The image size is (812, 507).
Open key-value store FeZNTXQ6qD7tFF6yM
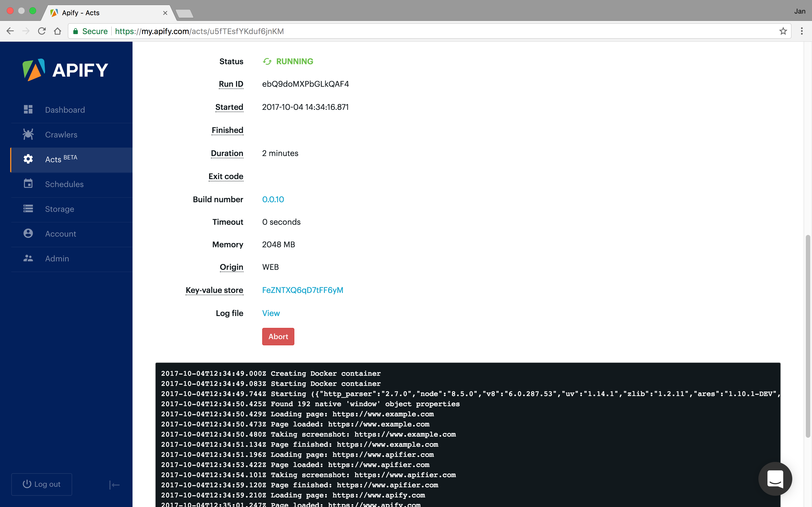(302, 290)
